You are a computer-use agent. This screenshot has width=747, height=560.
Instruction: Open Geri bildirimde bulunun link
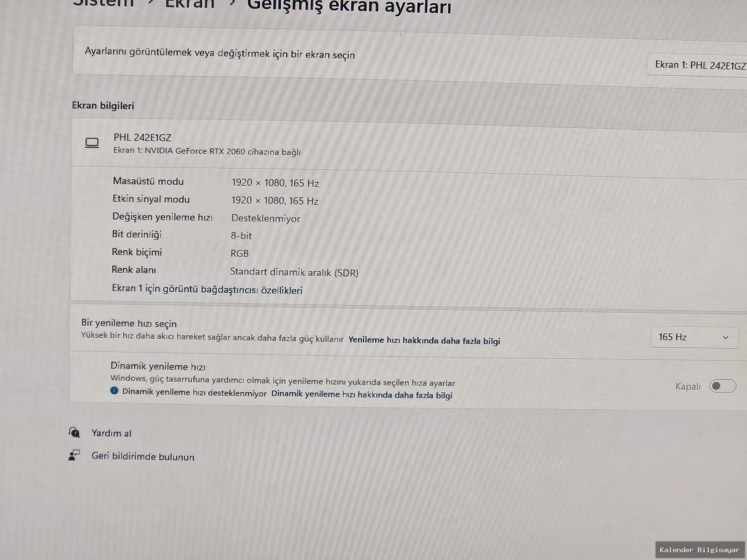click(x=143, y=456)
